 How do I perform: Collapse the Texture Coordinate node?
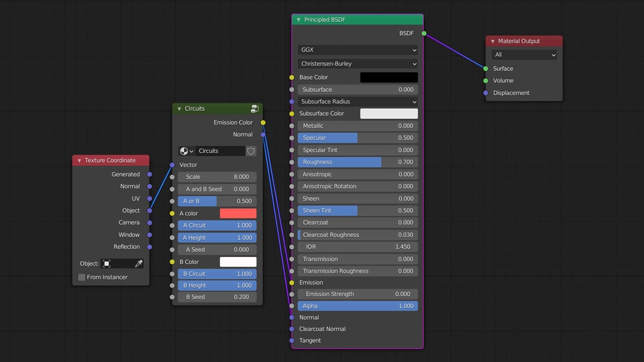pos(79,160)
